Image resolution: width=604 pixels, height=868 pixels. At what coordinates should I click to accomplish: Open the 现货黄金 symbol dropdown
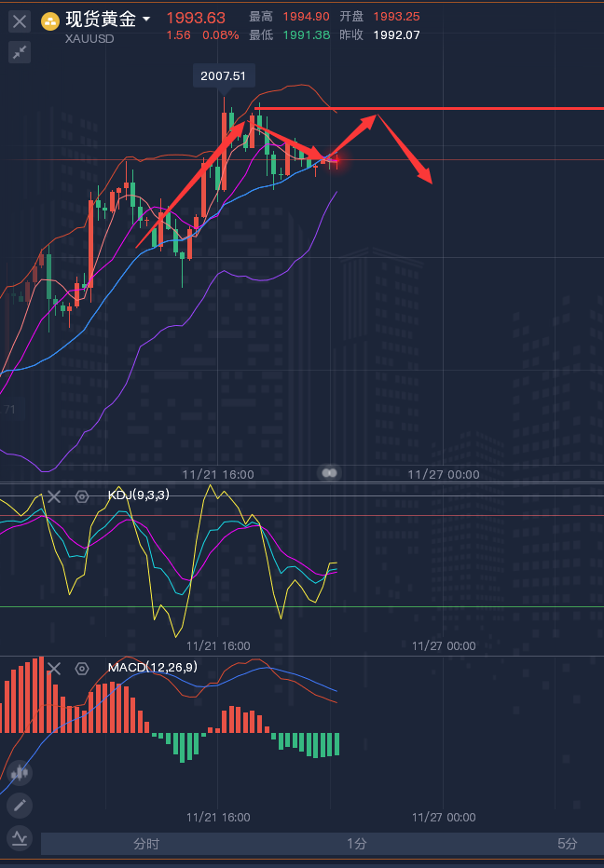[x=146, y=20]
